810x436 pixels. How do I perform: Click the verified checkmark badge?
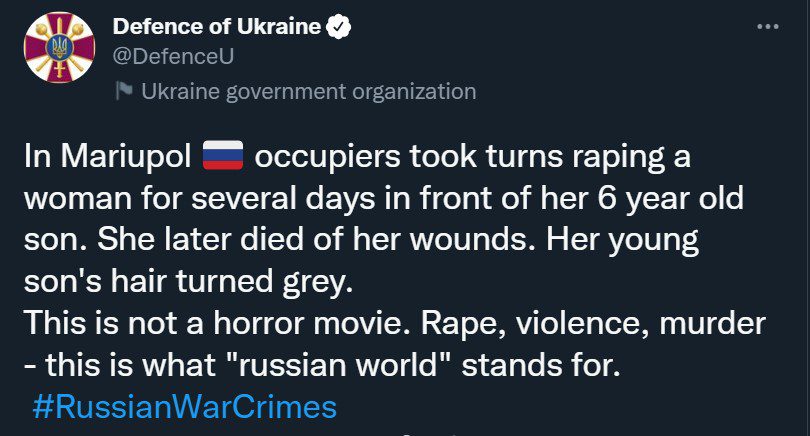338,27
